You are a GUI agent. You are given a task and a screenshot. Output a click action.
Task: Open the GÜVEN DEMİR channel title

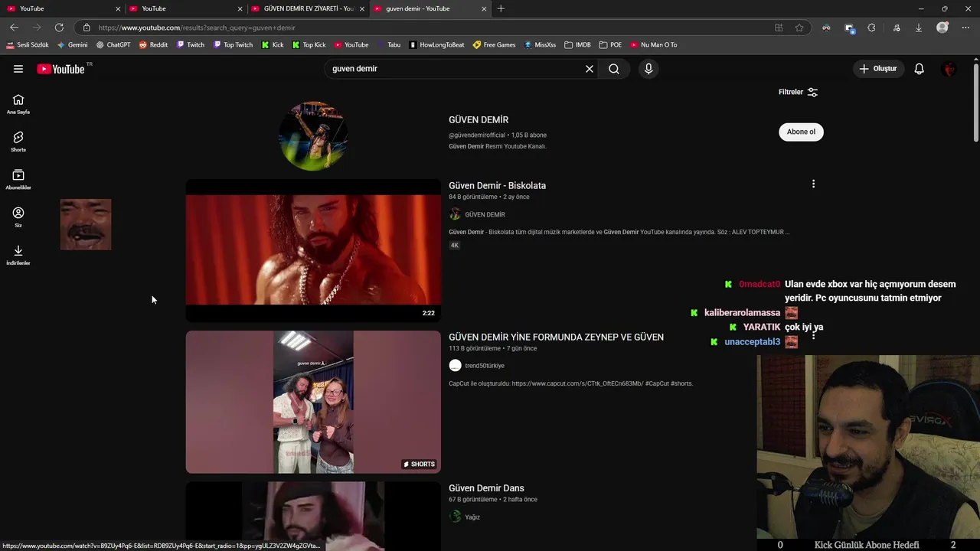(x=479, y=120)
